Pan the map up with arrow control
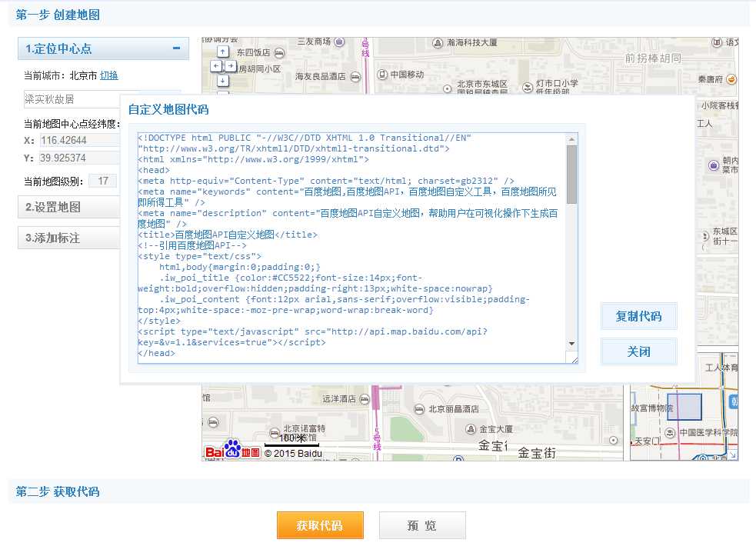Image resolution: width=756 pixels, height=556 pixels. click(x=222, y=51)
